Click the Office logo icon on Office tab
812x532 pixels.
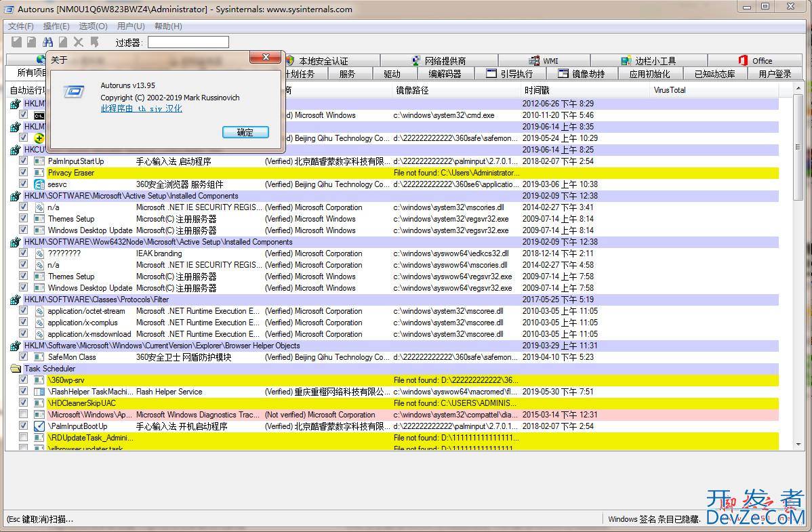coord(743,60)
